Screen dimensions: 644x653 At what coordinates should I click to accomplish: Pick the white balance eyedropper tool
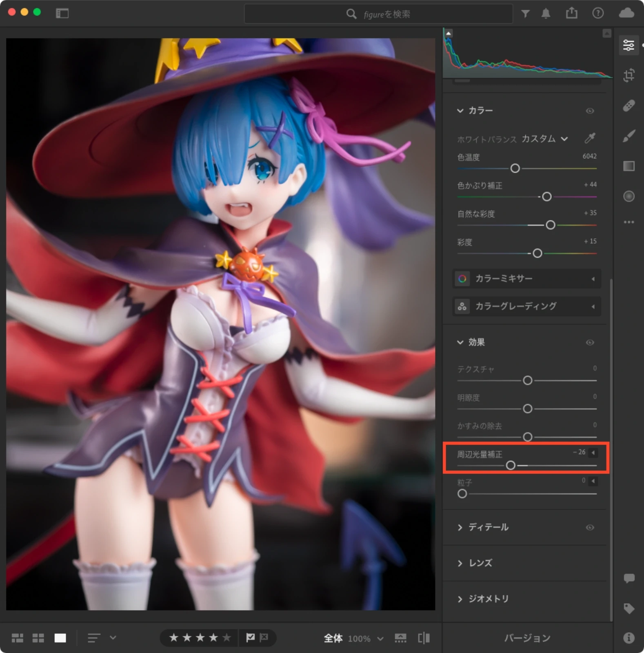pos(590,138)
